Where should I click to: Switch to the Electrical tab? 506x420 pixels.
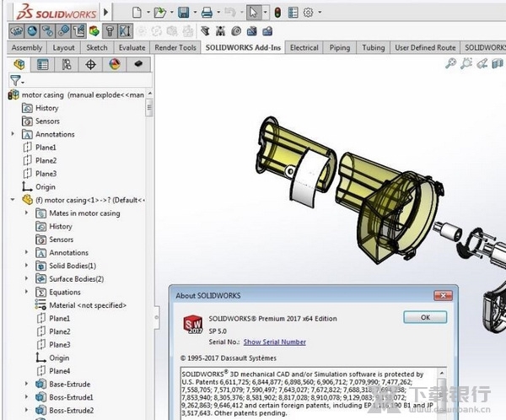pyautogui.click(x=304, y=48)
